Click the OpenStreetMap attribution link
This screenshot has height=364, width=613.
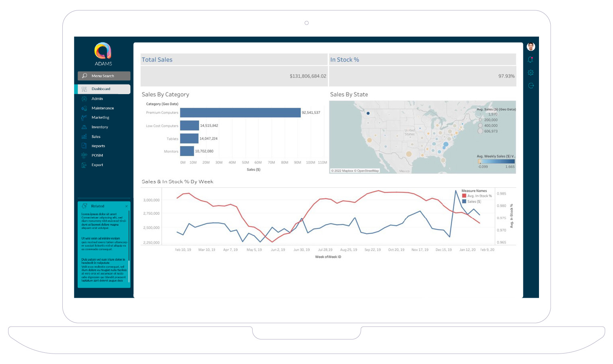[368, 171]
